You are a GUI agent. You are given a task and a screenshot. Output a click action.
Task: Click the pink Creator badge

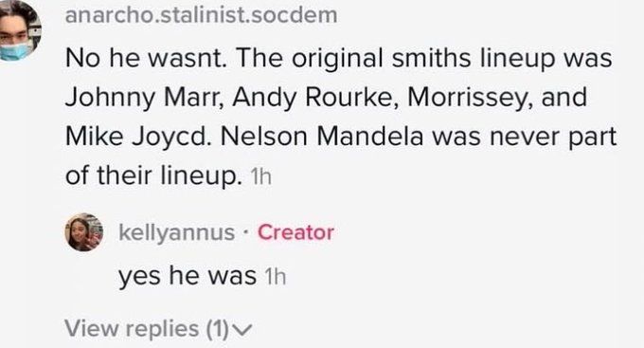(x=295, y=232)
